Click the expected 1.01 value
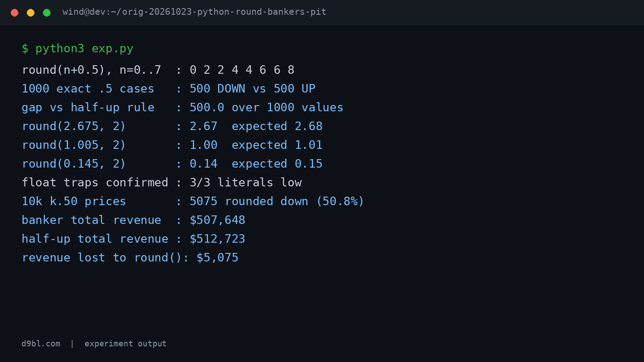 tap(277, 145)
